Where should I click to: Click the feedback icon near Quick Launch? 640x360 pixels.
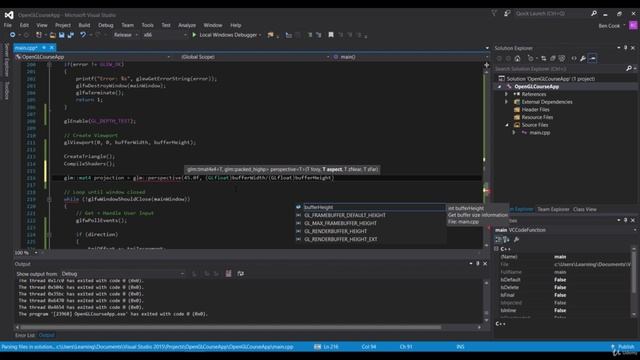(x=507, y=13)
